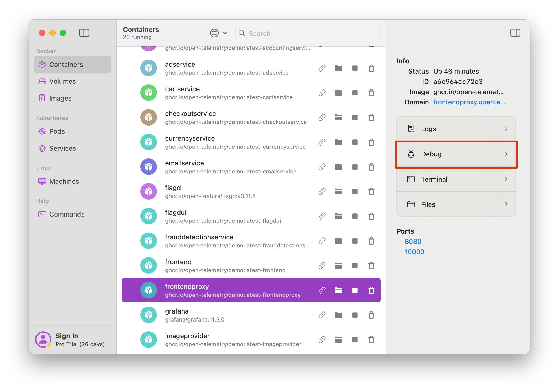
Task: Open link icon for currencyservice
Action: click(x=322, y=142)
